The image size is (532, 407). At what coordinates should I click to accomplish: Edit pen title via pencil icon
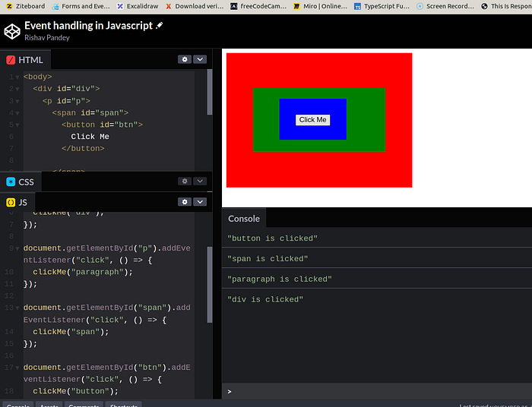point(160,25)
